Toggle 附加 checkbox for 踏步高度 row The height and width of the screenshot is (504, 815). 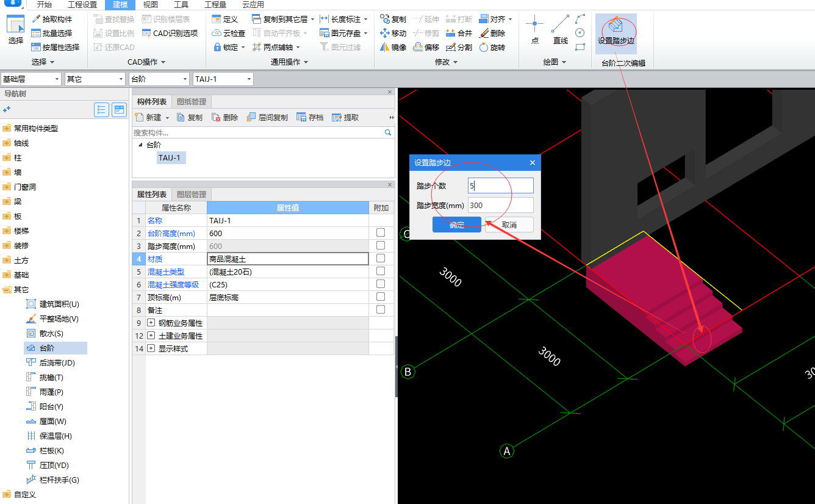point(381,246)
